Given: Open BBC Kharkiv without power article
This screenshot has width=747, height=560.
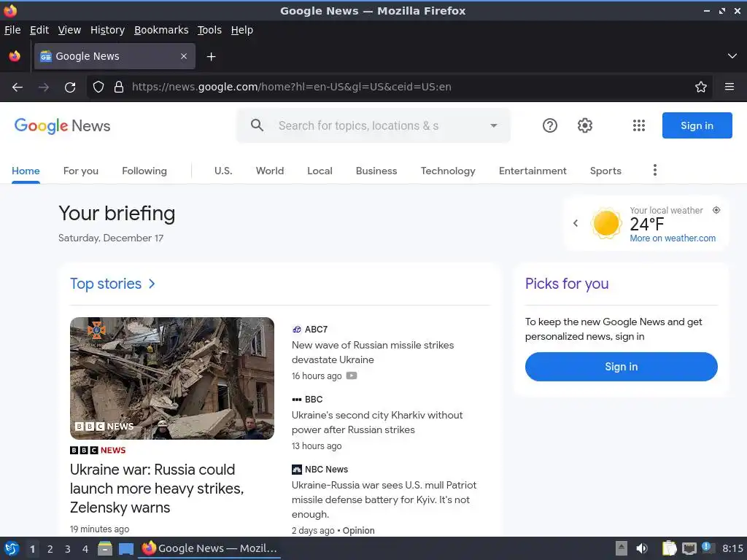Looking at the screenshot, I should pyautogui.click(x=377, y=422).
